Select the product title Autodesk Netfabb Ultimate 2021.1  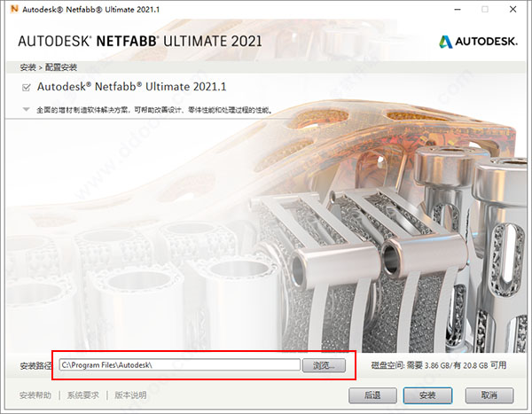pyautogui.click(x=131, y=87)
